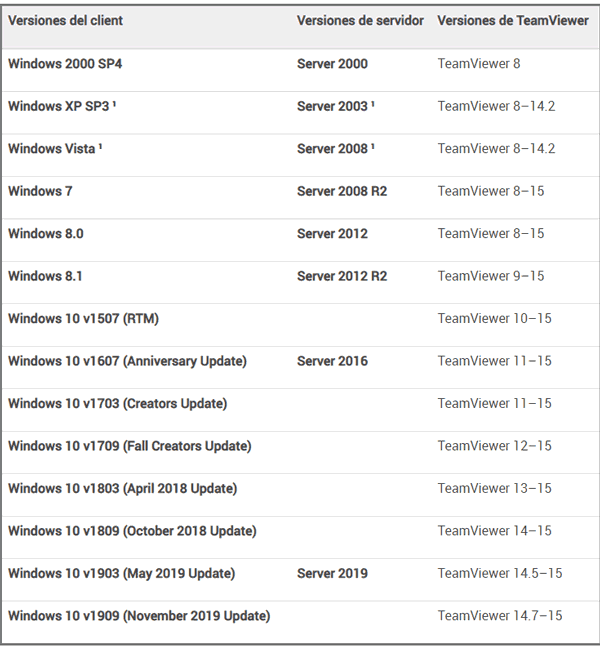Click the "Versiones del client" column header

point(66,21)
